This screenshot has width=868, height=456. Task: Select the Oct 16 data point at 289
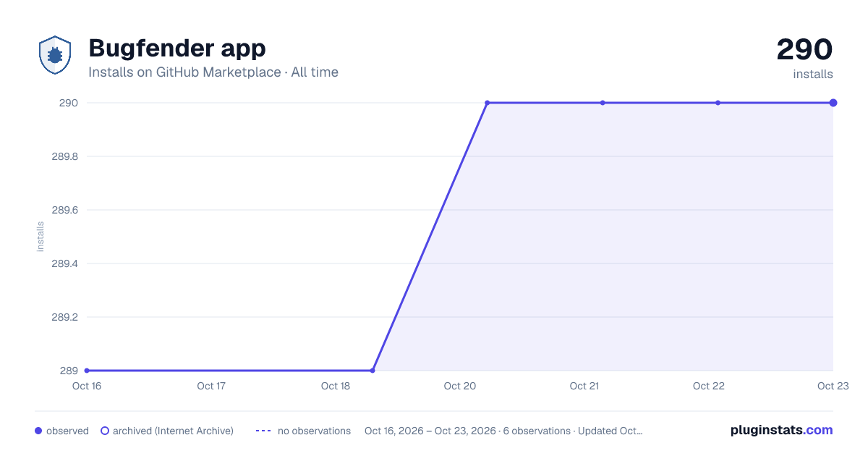pos(87,371)
